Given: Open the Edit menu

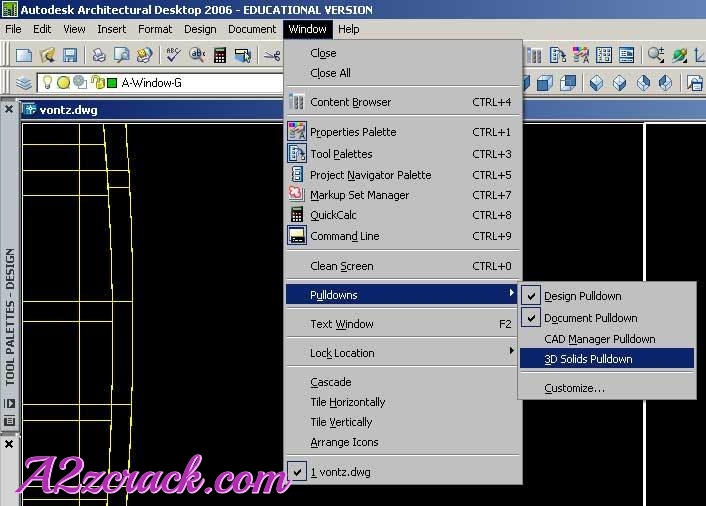Looking at the screenshot, I should 42,29.
